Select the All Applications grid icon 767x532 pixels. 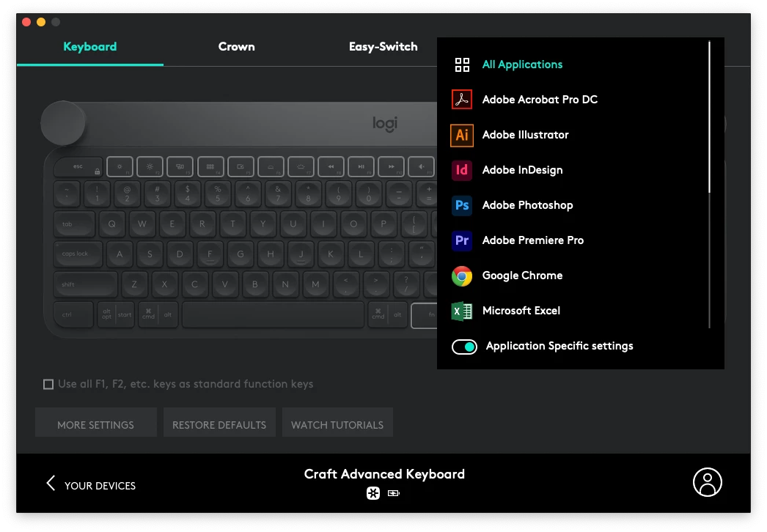point(462,64)
